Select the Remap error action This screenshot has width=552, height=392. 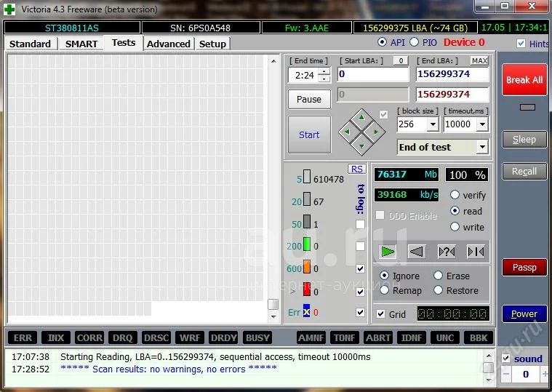[385, 290]
